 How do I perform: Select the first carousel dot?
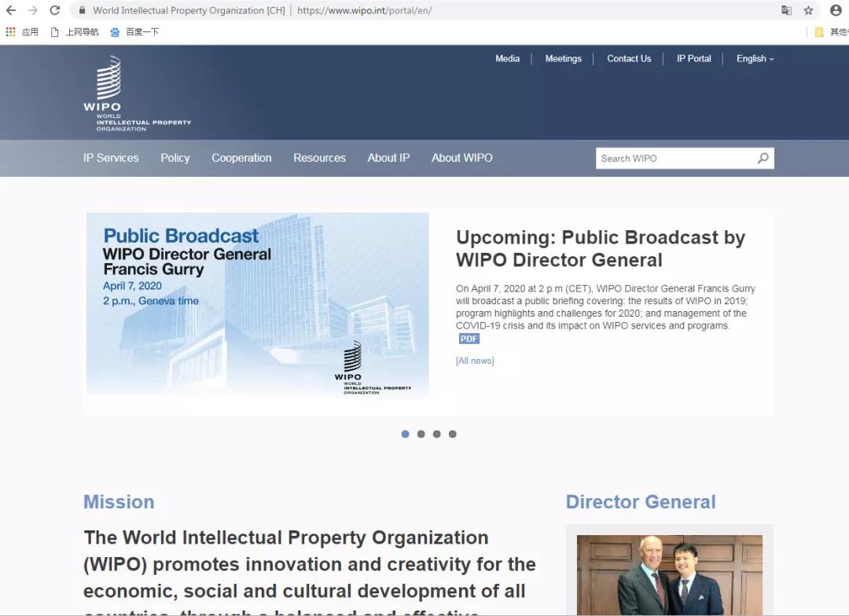[x=405, y=434]
